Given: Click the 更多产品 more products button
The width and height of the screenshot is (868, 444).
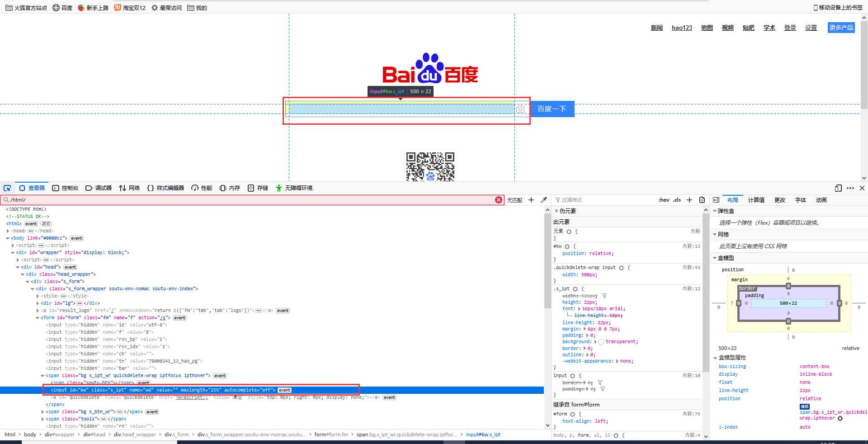Looking at the screenshot, I should tap(841, 28).
